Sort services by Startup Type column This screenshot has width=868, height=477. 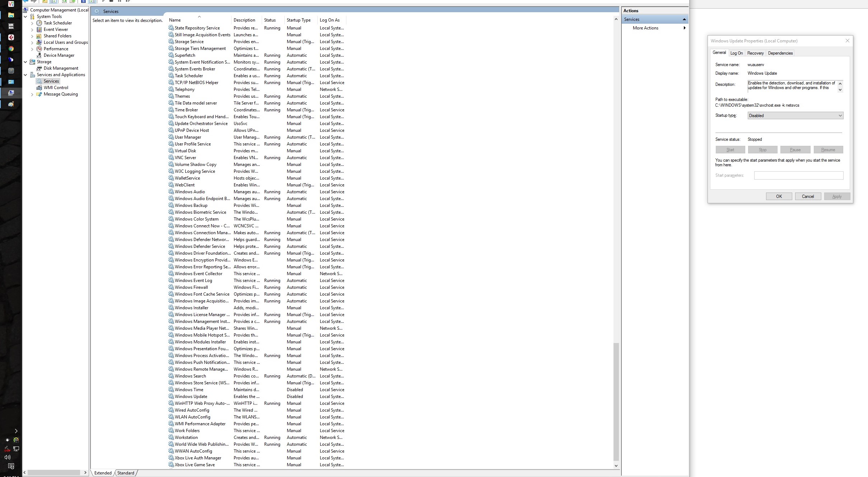(x=301, y=20)
